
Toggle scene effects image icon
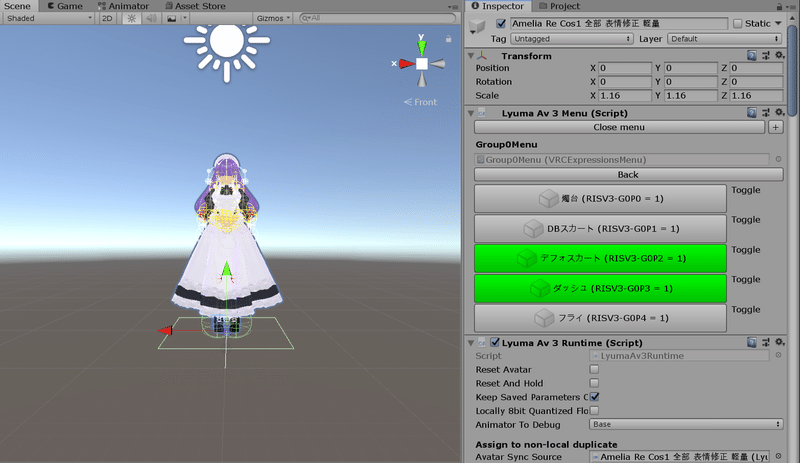click(x=171, y=18)
